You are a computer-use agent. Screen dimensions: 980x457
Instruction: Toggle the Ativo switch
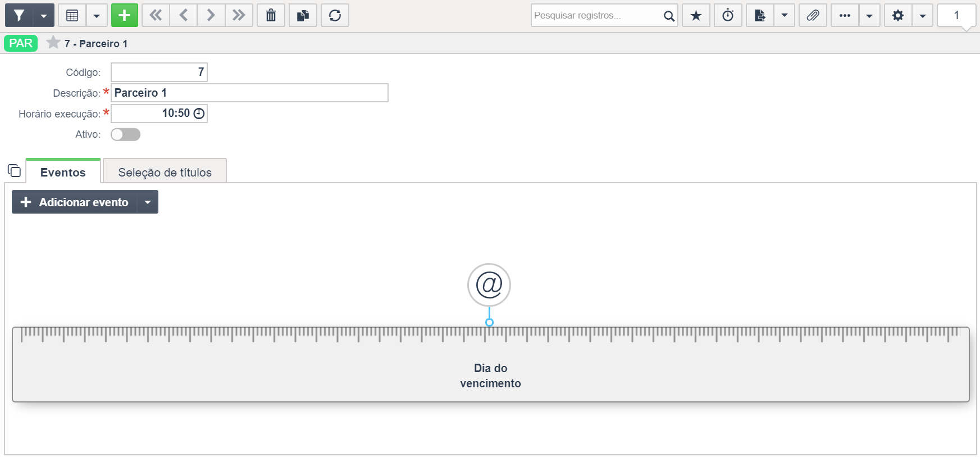coord(125,134)
